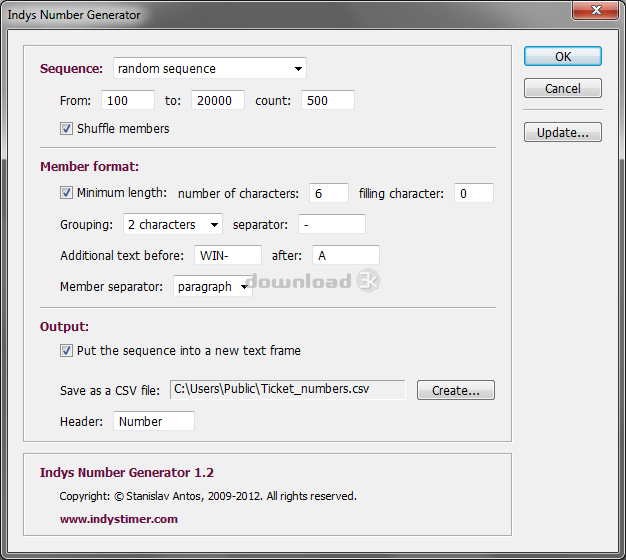
Task: Click the Update... button
Action: click(562, 132)
